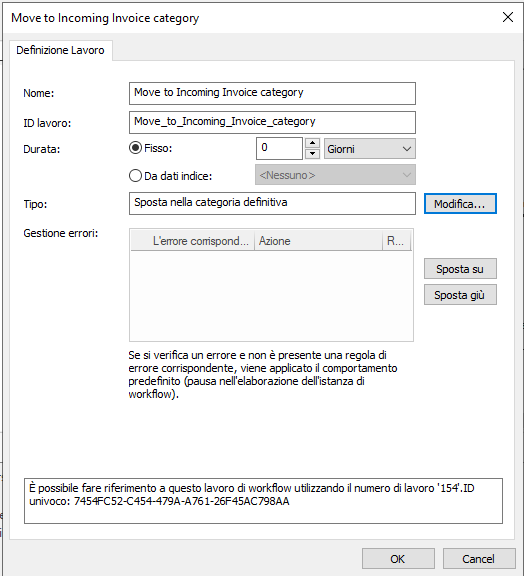This screenshot has width=524, height=576.
Task: Click into the ID lavoro text field
Action: (272, 122)
